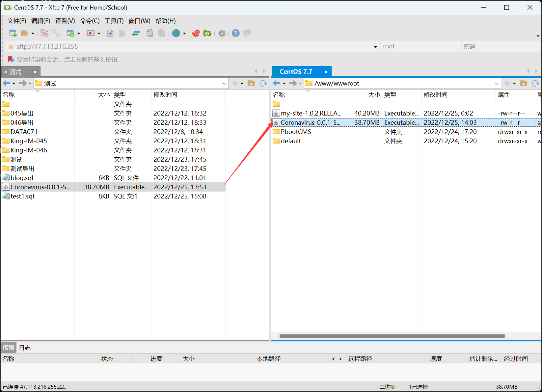The image size is (542, 392).
Task: Open the 窗口(W) menu
Action: point(140,21)
